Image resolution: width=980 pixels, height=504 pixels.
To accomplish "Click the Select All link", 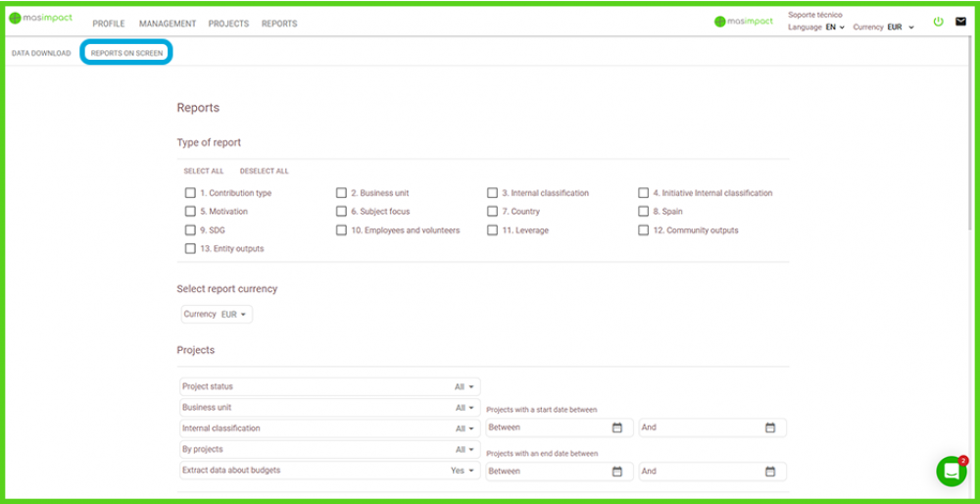I will [x=204, y=172].
